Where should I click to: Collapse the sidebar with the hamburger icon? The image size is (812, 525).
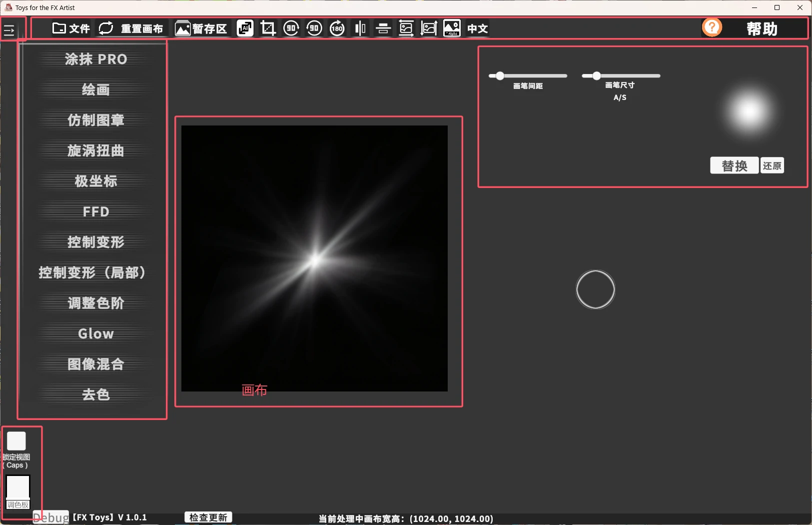click(x=9, y=31)
